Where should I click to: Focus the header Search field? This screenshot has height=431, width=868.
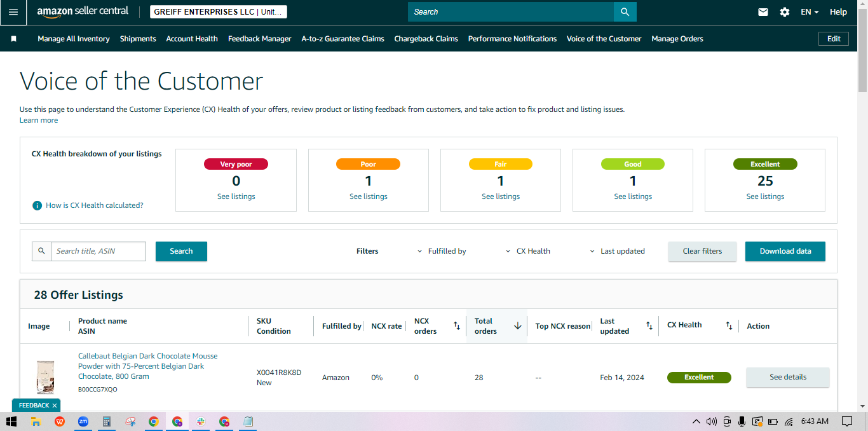point(511,11)
